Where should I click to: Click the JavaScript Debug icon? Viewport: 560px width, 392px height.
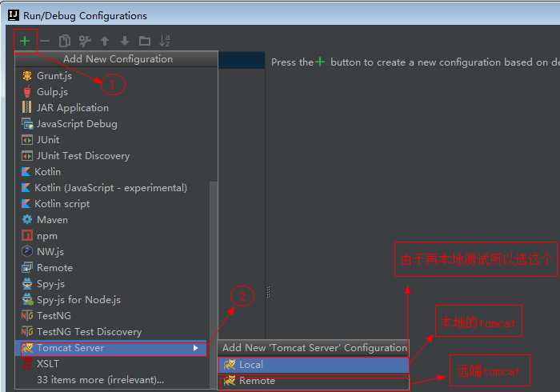[27, 123]
